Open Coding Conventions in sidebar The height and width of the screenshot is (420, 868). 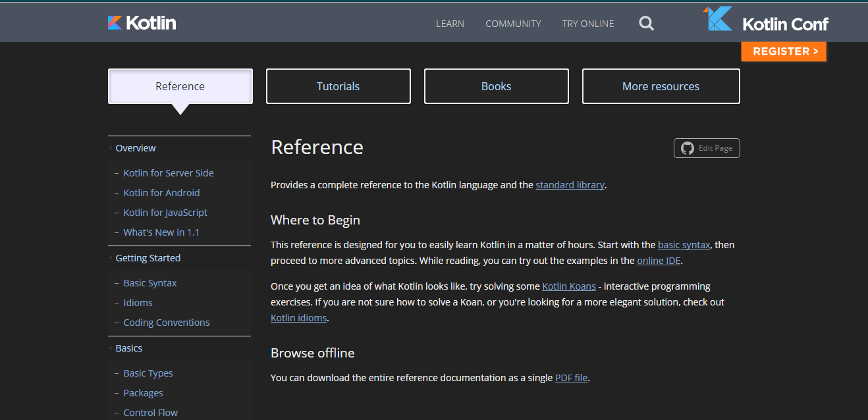[x=167, y=323]
